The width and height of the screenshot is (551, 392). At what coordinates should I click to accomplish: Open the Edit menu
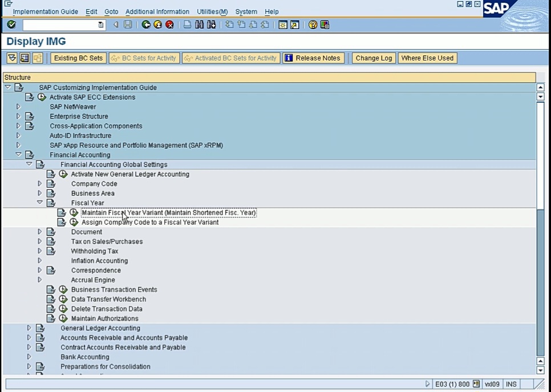pyautogui.click(x=91, y=11)
